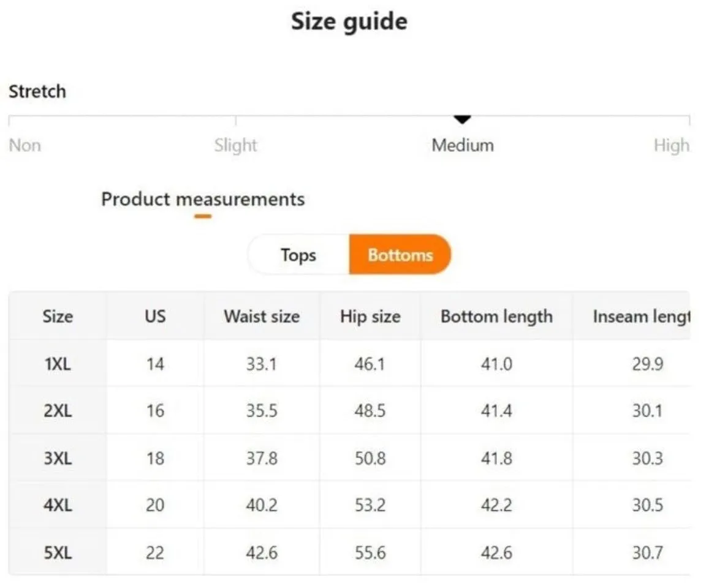Click the Waist size column header
This screenshot has height=588, width=717.
point(262,316)
